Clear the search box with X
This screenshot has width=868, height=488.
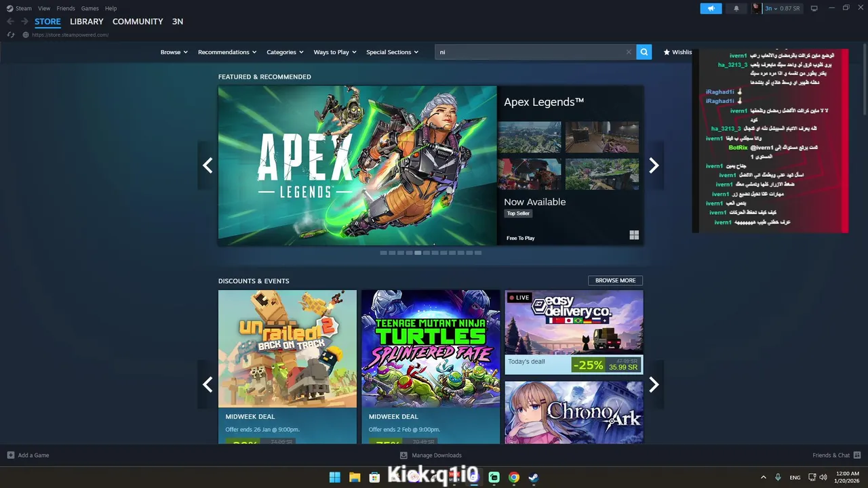629,52
